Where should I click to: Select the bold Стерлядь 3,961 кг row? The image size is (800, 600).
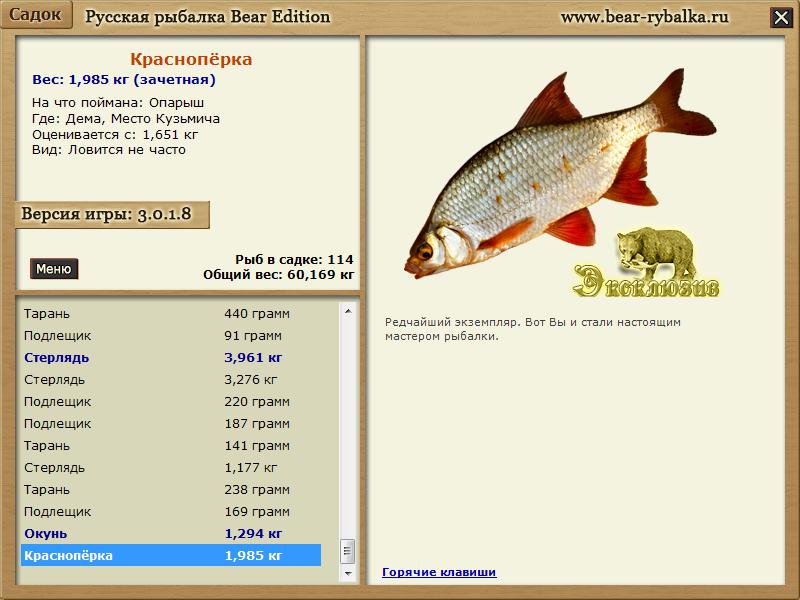click(171, 358)
